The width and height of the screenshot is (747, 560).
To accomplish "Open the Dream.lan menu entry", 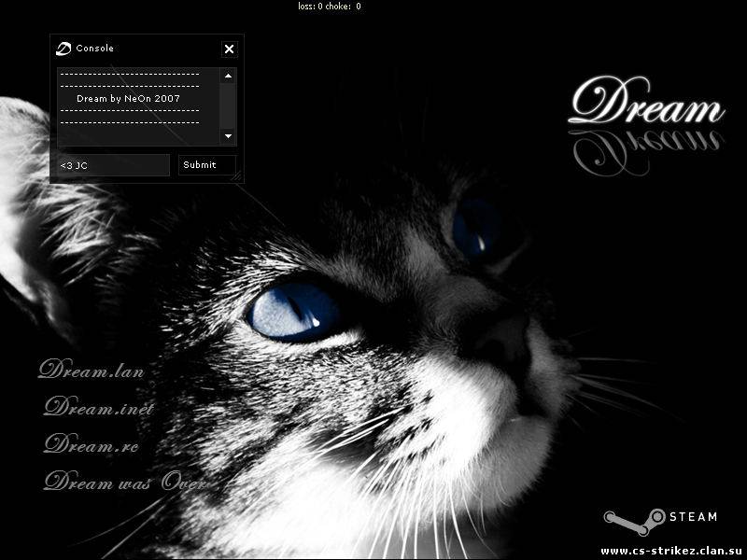I will (x=92, y=371).
